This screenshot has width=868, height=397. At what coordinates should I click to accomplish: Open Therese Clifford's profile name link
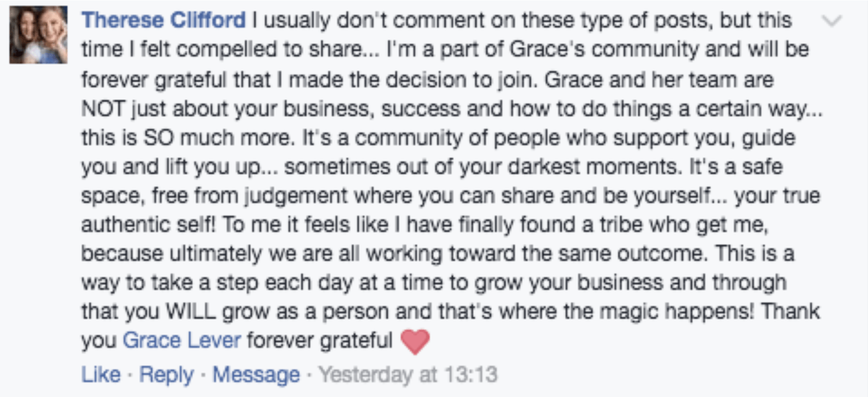[163, 20]
